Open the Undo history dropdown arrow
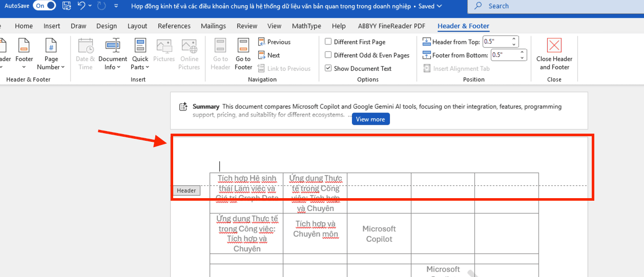The height and width of the screenshot is (277, 644). coord(90,6)
